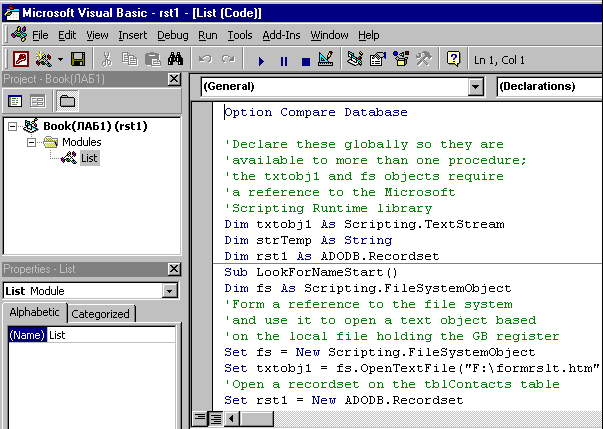
Task: Close the Project Explorer panel
Action: pos(174,79)
